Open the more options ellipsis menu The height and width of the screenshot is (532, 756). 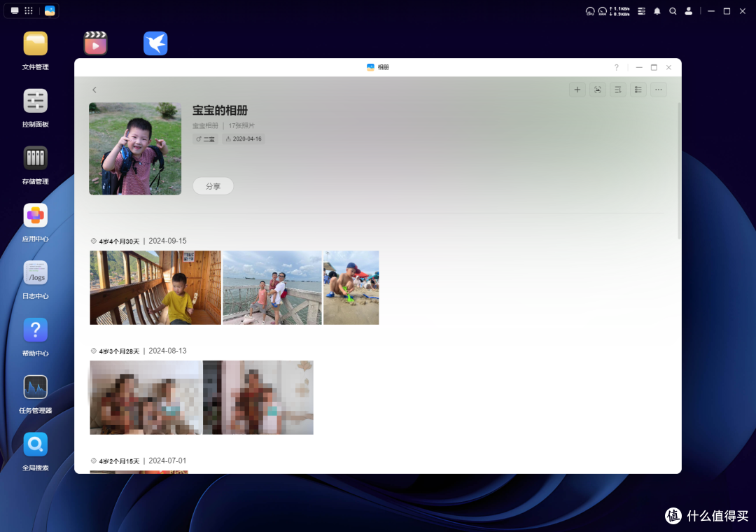coord(659,90)
